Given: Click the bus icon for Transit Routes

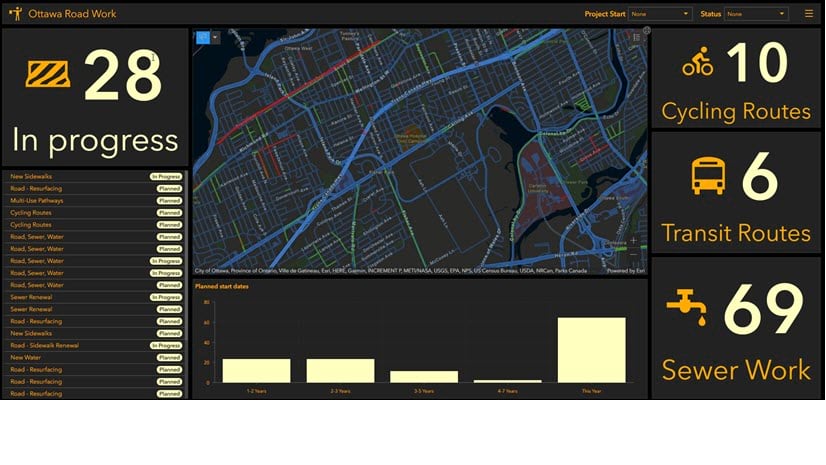Looking at the screenshot, I should [x=708, y=176].
